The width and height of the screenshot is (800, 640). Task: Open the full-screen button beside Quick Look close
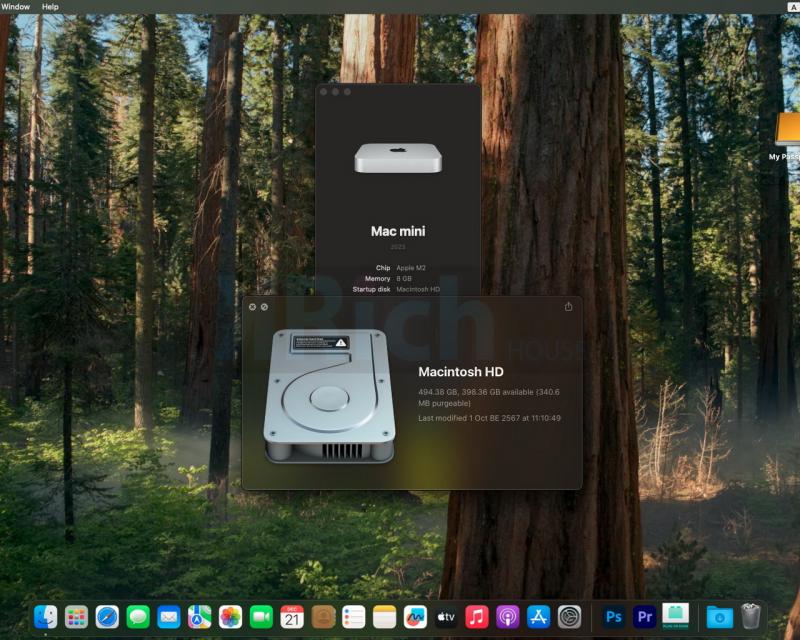point(264,307)
